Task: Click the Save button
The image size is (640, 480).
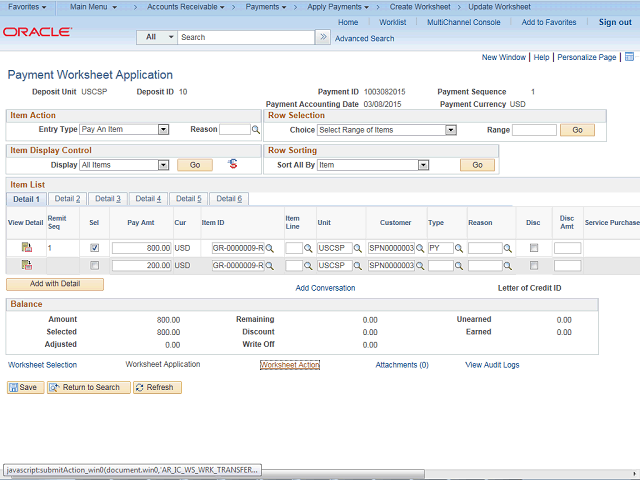Action: 25,387
